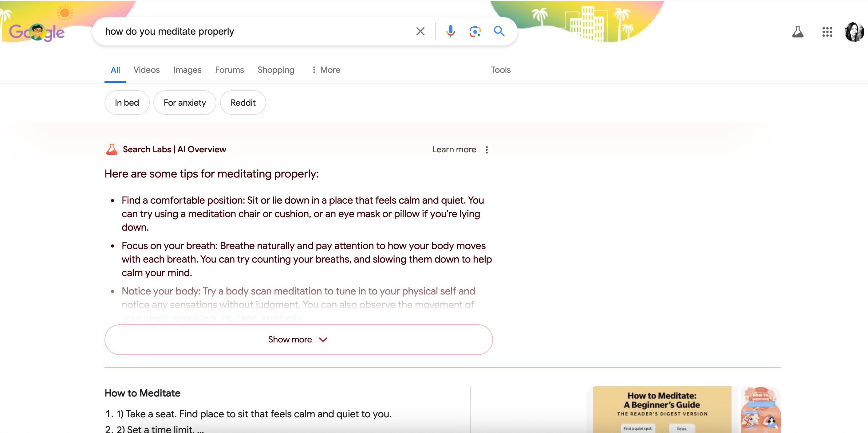
Task: Click the Google Search magnifying glass icon
Action: click(498, 32)
